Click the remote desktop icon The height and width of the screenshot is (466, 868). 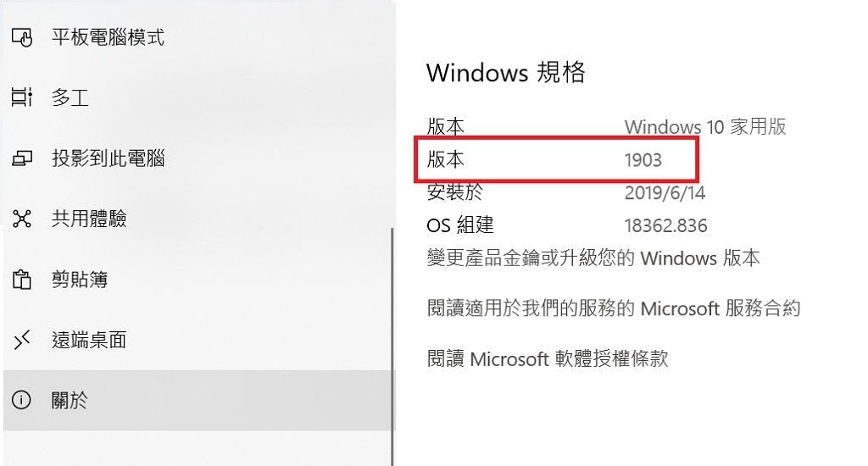click(22, 340)
